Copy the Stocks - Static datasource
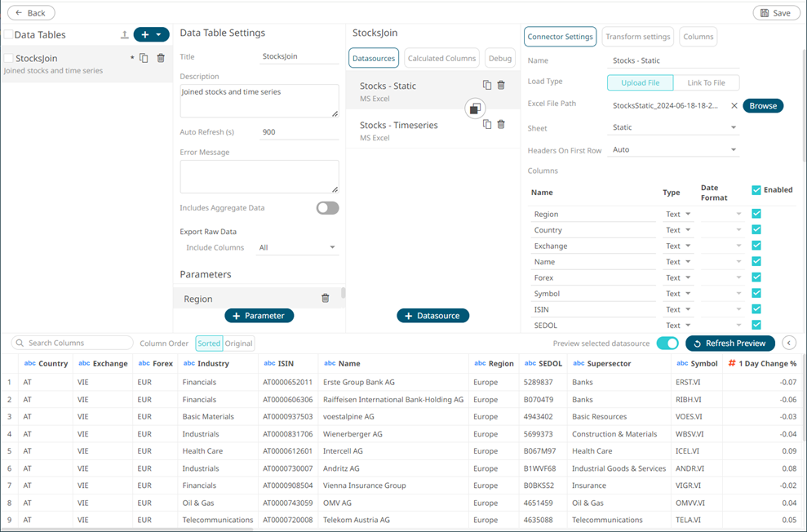This screenshot has height=532, width=807. [x=487, y=85]
